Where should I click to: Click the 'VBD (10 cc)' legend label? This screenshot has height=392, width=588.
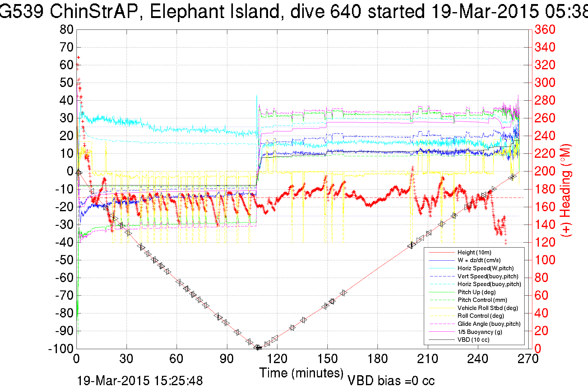(473, 340)
